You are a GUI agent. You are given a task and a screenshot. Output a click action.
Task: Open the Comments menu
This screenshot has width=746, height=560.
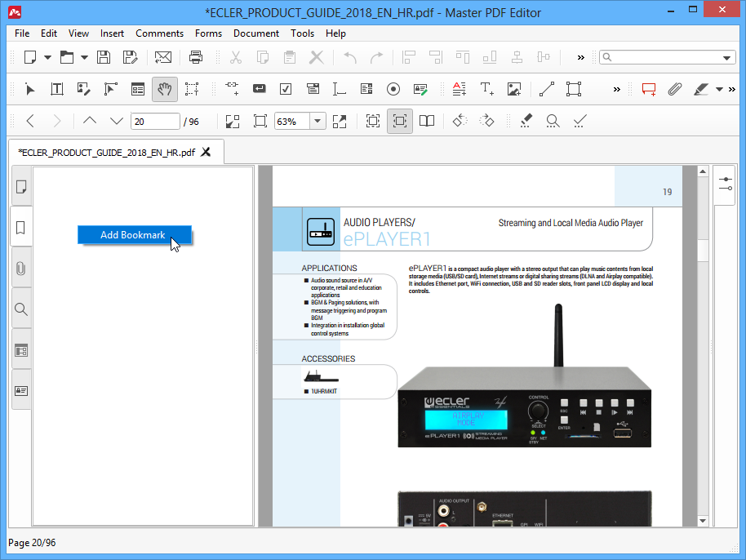coord(159,33)
